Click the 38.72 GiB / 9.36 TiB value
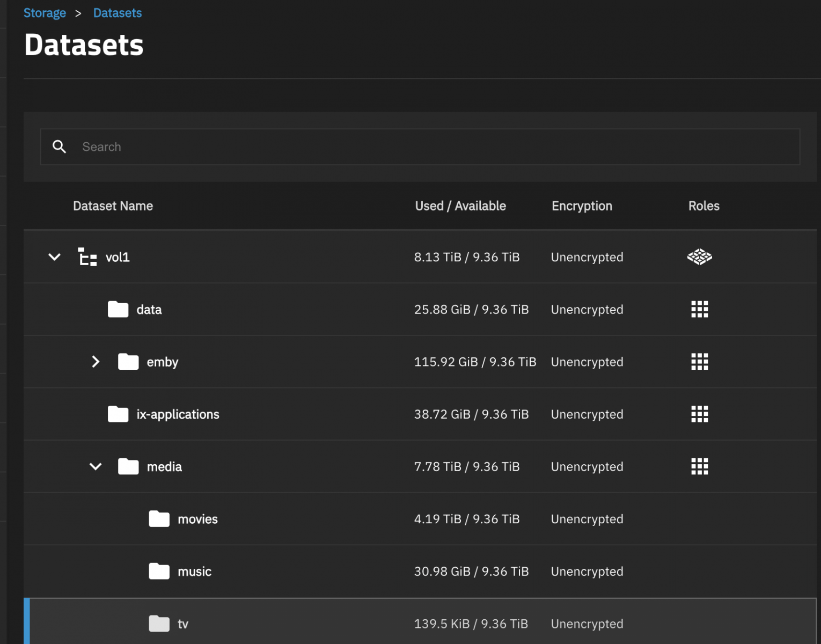 [x=471, y=414]
